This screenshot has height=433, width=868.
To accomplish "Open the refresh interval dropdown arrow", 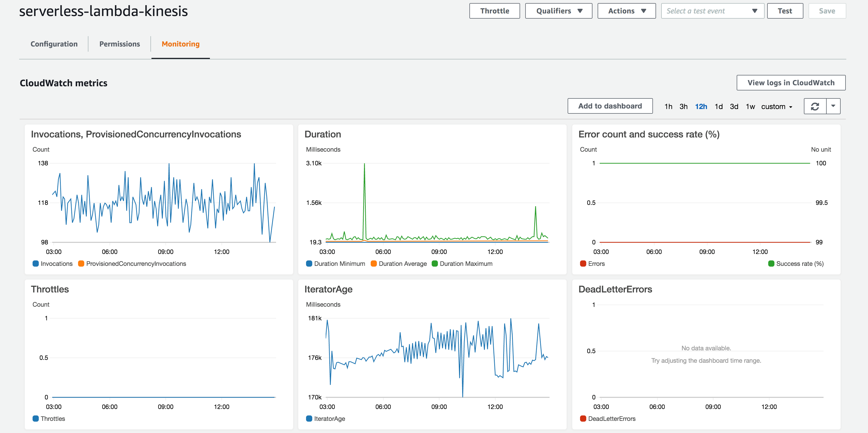I will point(833,106).
